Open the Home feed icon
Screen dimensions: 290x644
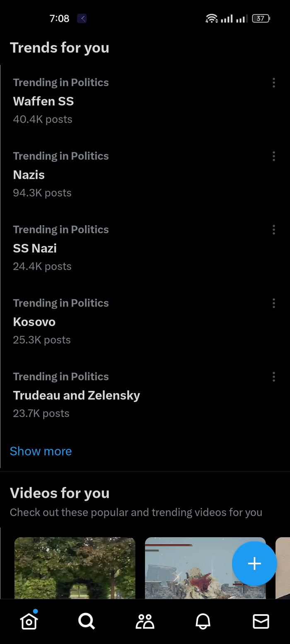(29, 621)
